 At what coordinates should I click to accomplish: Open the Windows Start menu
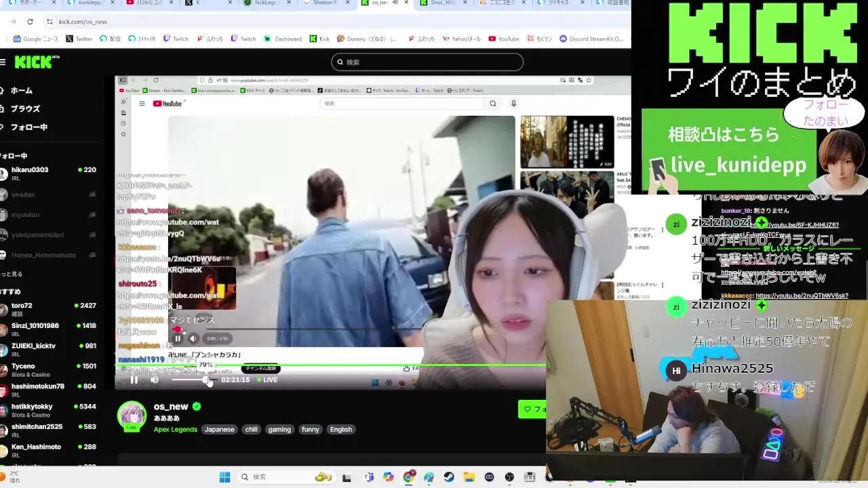click(x=224, y=477)
